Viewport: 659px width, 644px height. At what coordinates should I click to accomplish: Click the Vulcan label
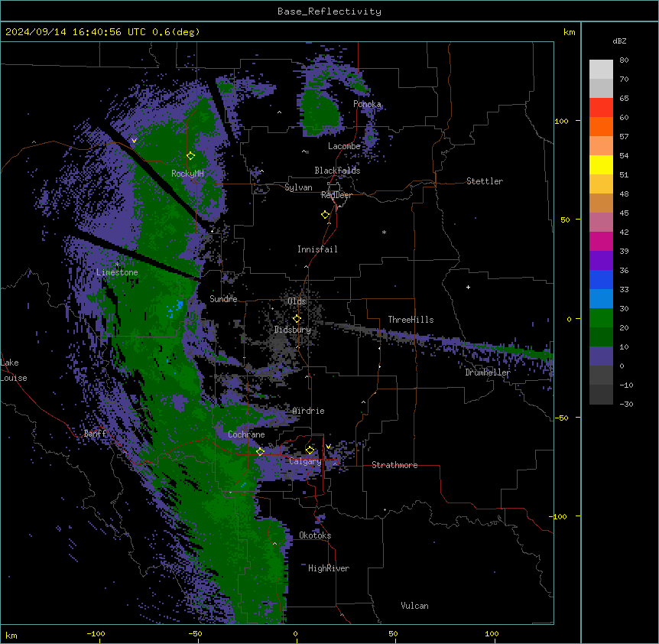pos(415,606)
